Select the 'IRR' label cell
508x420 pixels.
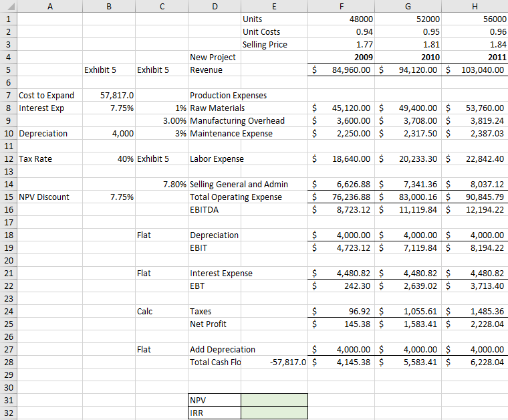pyautogui.click(x=215, y=413)
